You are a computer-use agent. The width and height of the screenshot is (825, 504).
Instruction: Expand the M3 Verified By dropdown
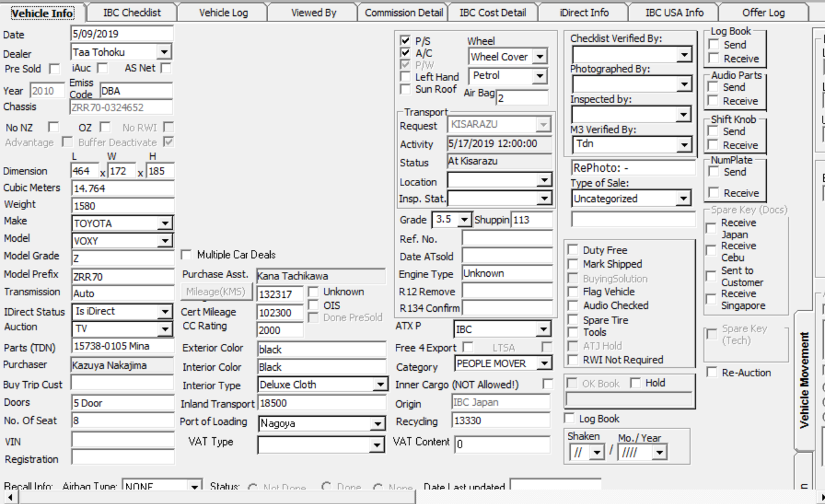pyautogui.click(x=684, y=145)
